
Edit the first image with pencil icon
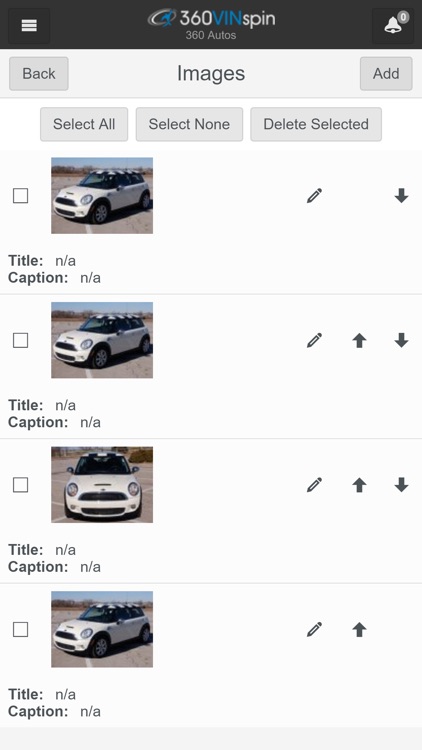[314, 196]
